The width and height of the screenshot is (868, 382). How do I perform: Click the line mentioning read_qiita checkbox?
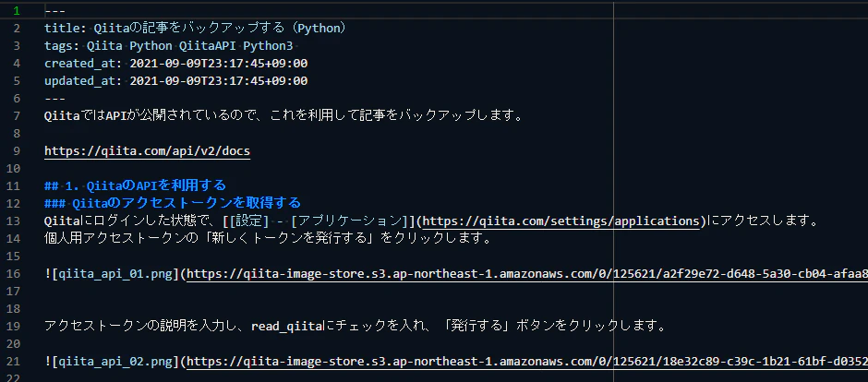[356, 326]
